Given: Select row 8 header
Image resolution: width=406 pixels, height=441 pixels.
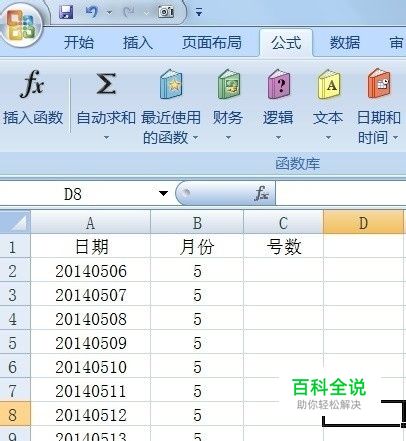Looking at the screenshot, I should [x=15, y=415].
